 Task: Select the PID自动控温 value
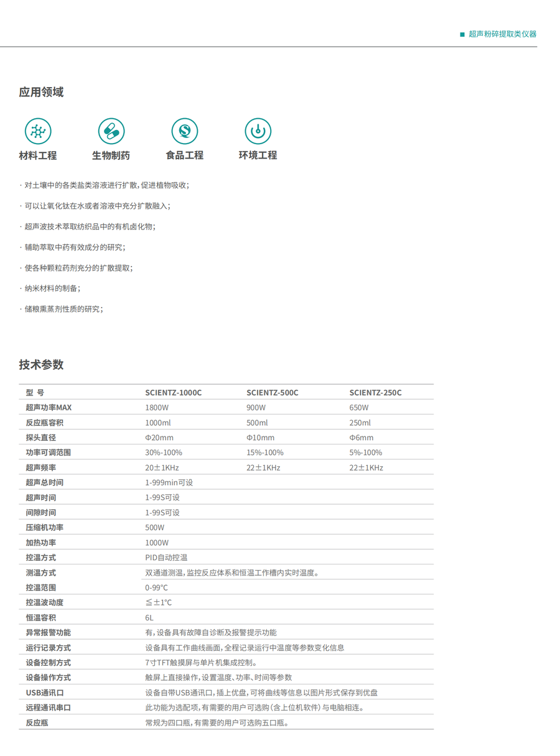coord(166,558)
